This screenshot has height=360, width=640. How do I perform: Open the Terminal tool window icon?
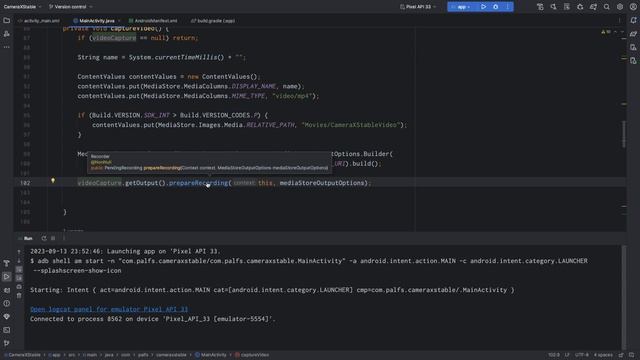(x=7, y=330)
